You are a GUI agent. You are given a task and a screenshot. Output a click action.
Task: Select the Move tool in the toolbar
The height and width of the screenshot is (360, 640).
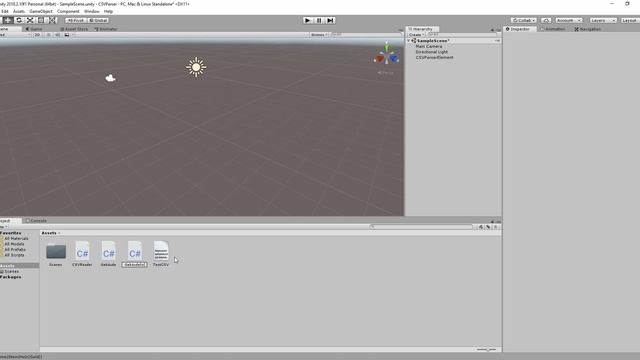7,20
